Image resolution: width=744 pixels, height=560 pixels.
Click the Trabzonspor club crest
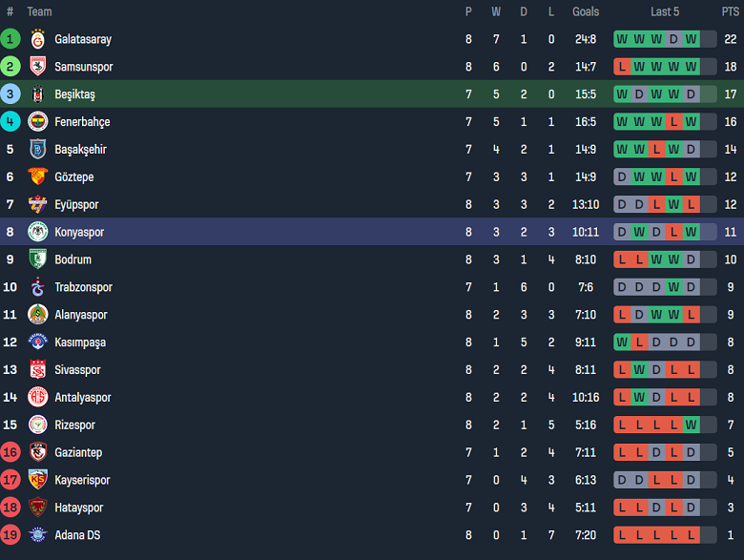click(37, 287)
